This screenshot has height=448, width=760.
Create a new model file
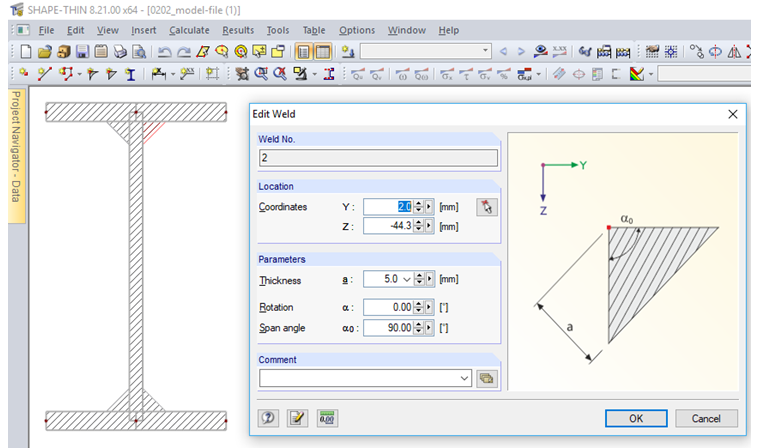[x=26, y=51]
